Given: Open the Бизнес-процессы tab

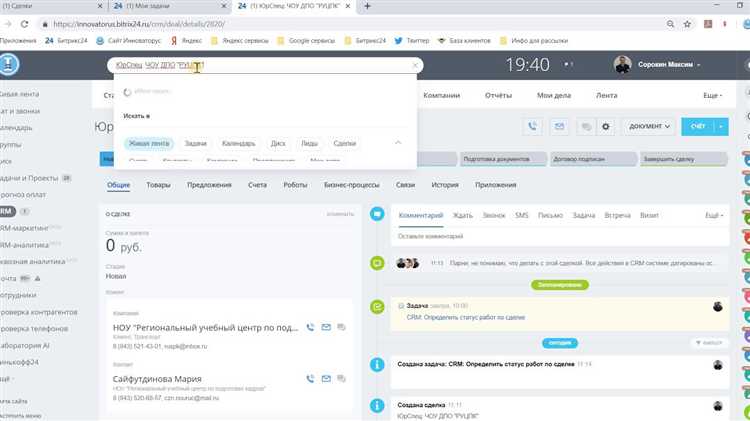Looking at the screenshot, I should point(352,185).
